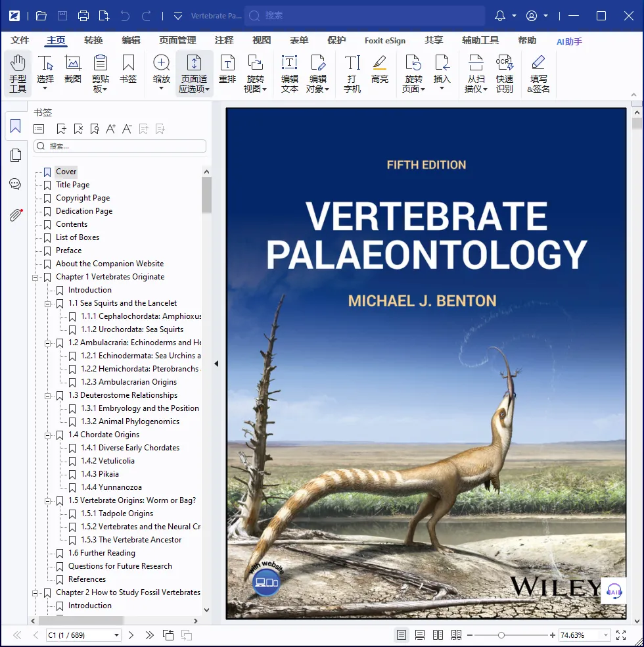Open the Preface bookmark

coord(69,251)
